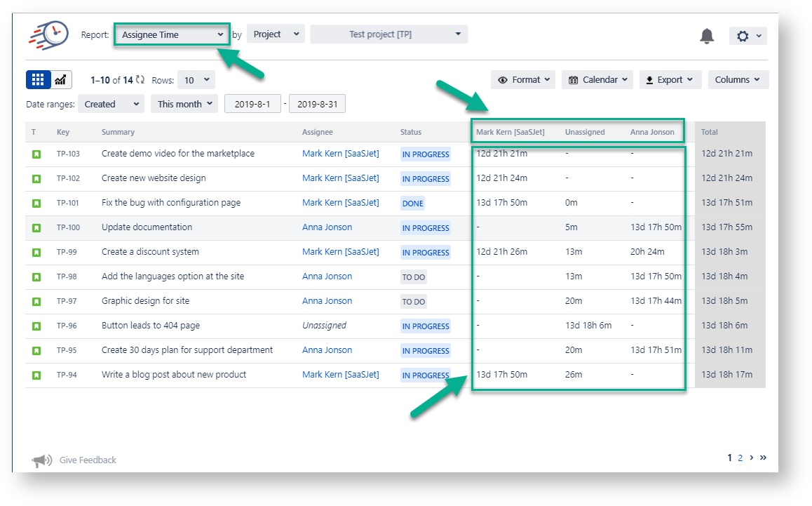Click the start date field 2019-8-1
812x506 pixels.
[x=252, y=104]
